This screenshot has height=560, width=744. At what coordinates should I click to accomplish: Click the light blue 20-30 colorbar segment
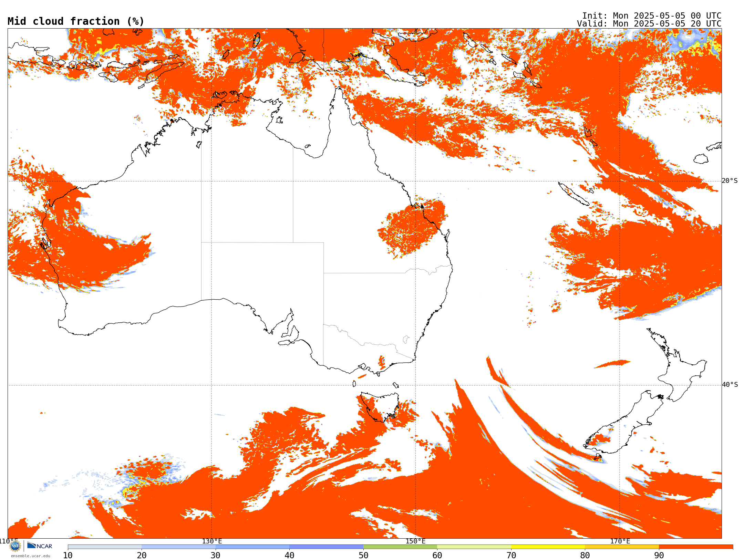point(178,547)
